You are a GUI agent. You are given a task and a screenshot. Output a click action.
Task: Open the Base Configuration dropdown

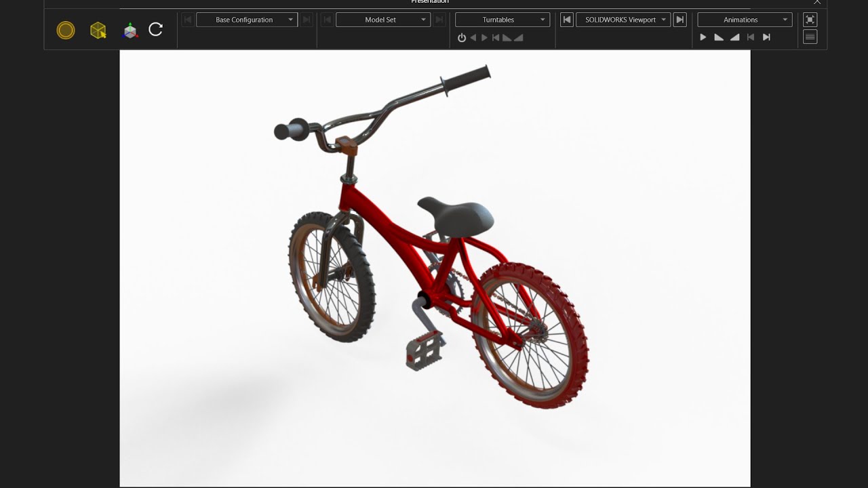(247, 20)
